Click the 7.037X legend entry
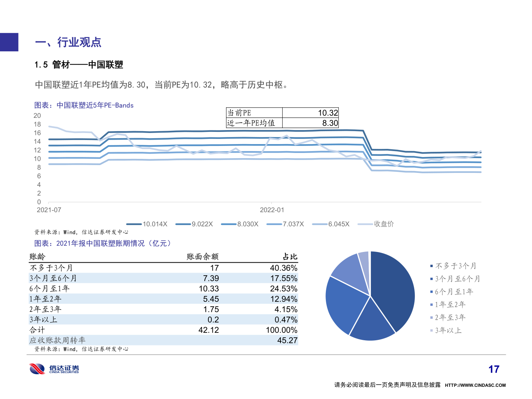Screen dimensions: 532x399 tap(285, 224)
